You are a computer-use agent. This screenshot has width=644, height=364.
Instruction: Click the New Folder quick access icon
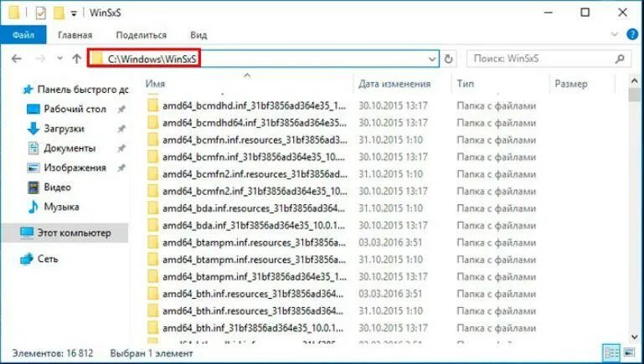click(59, 13)
